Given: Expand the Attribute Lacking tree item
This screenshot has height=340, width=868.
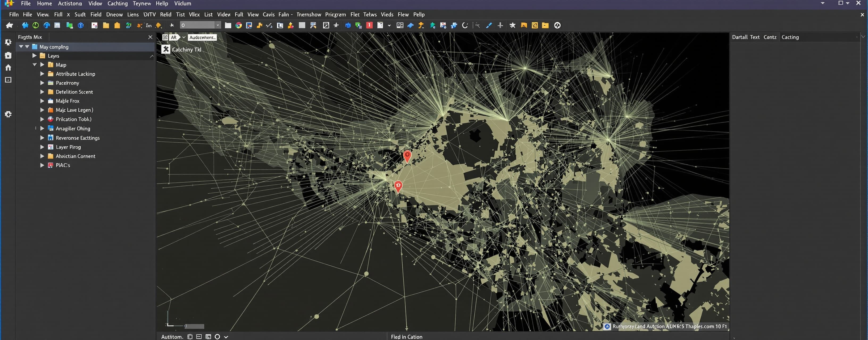Looking at the screenshot, I should point(42,74).
